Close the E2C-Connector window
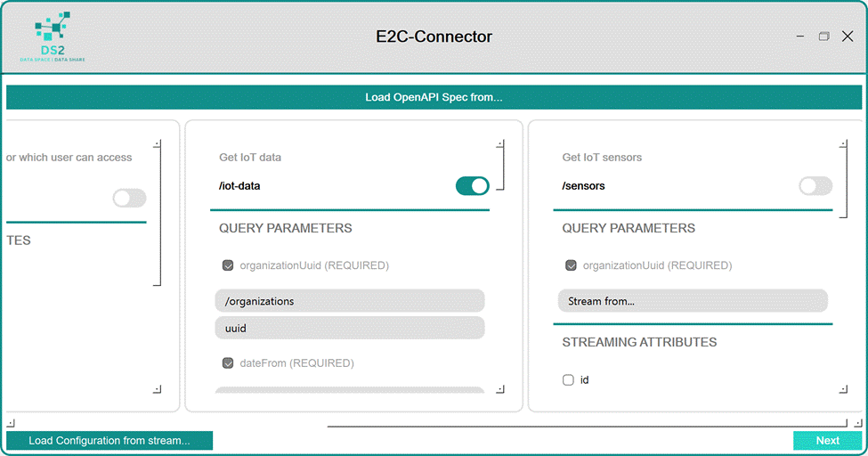This screenshot has height=456, width=868. point(848,37)
